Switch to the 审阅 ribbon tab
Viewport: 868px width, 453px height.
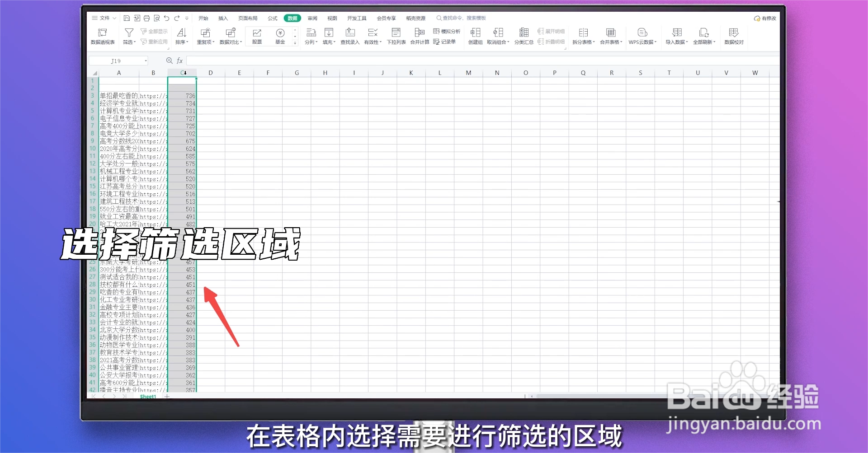[x=312, y=18]
